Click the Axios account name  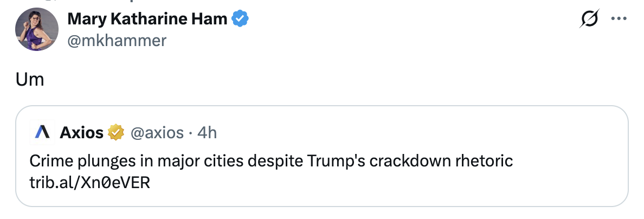tap(82, 132)
